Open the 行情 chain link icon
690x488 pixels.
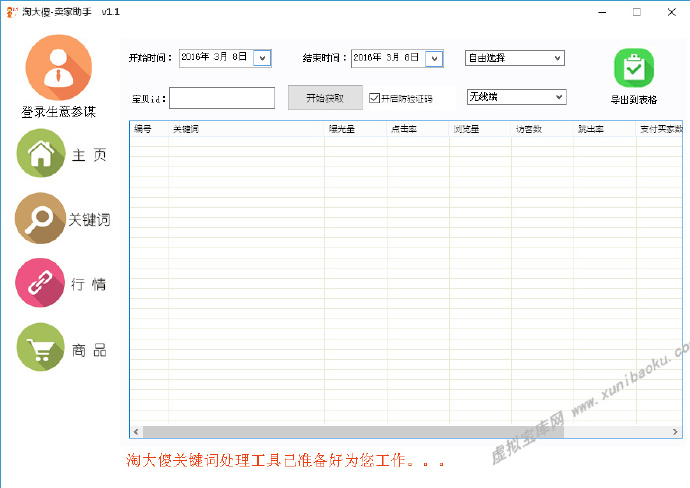tap(40, 283)
